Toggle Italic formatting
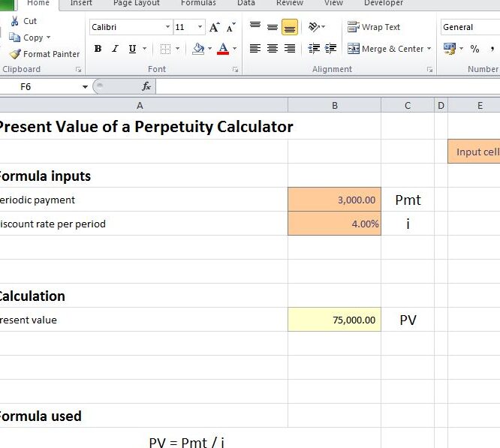The width and height of the screenshot is (500, 448). point(115,49)
